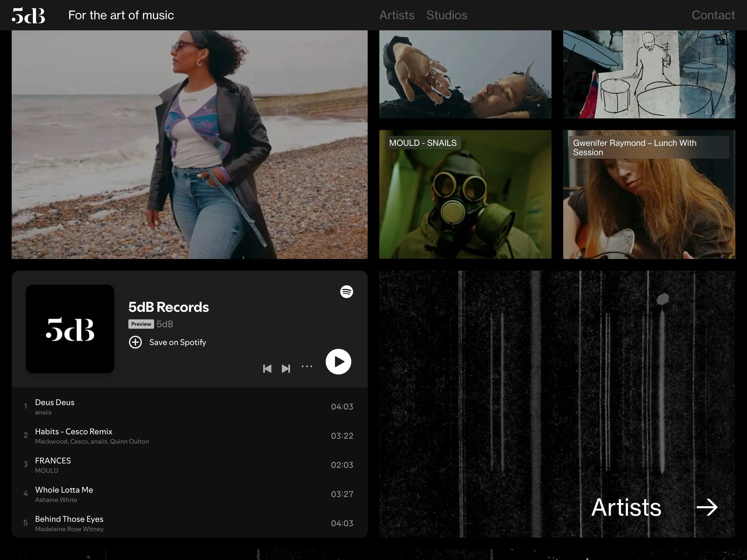The width and height of the screenshot is (747, 560).
Task: Select the Whole Lotta Me track
Action: pyautogui.click(x=64, y=490)
